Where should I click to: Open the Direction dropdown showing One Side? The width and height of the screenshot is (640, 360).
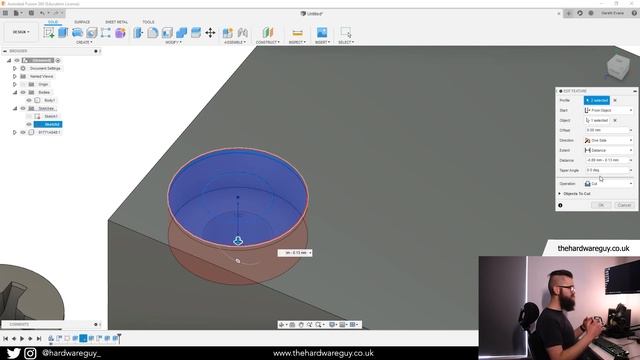click(x=608, y=140)
